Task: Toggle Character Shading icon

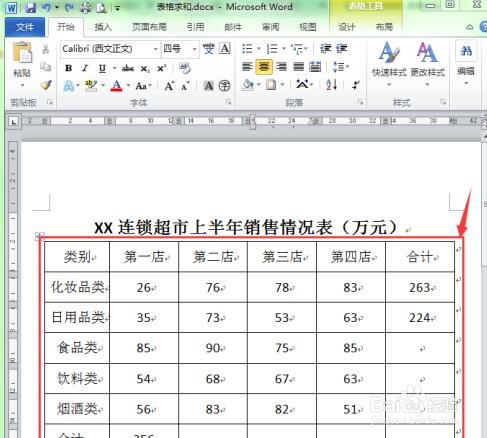Action: [x=209, y=86]
